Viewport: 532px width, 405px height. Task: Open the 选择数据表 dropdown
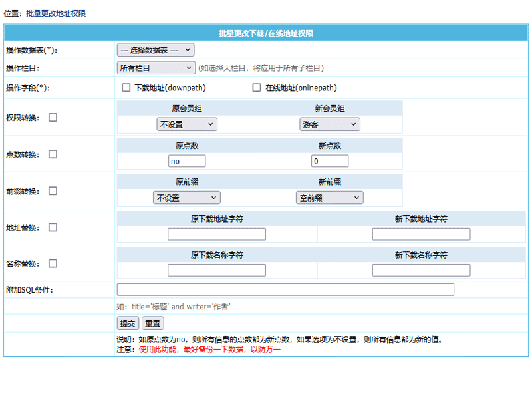[156, 50]
